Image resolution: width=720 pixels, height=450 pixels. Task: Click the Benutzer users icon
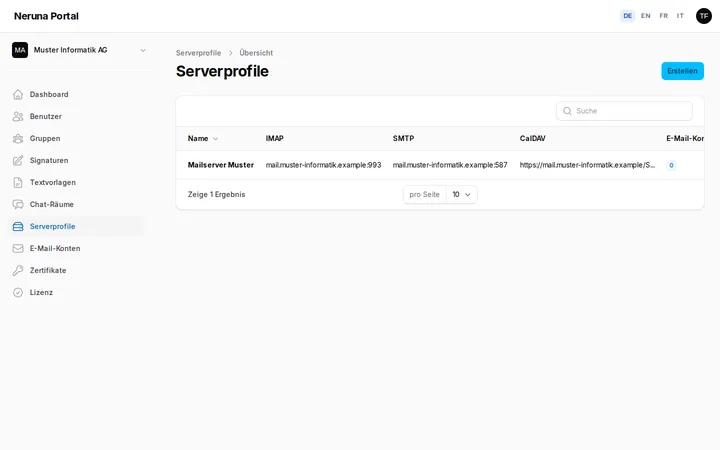click(x=18, y=117)
